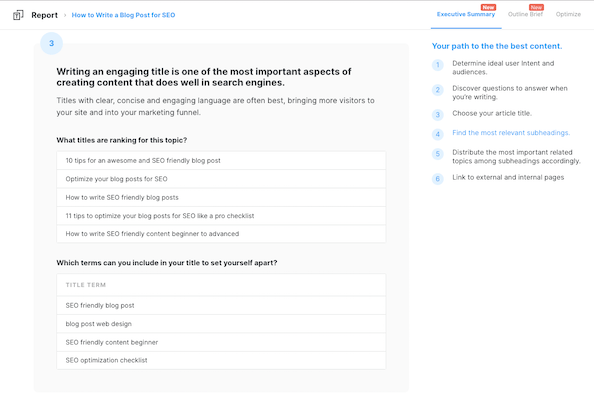Select step 4 circle in path list
This screenshot has width=594, height=401.
coord(438,134)
